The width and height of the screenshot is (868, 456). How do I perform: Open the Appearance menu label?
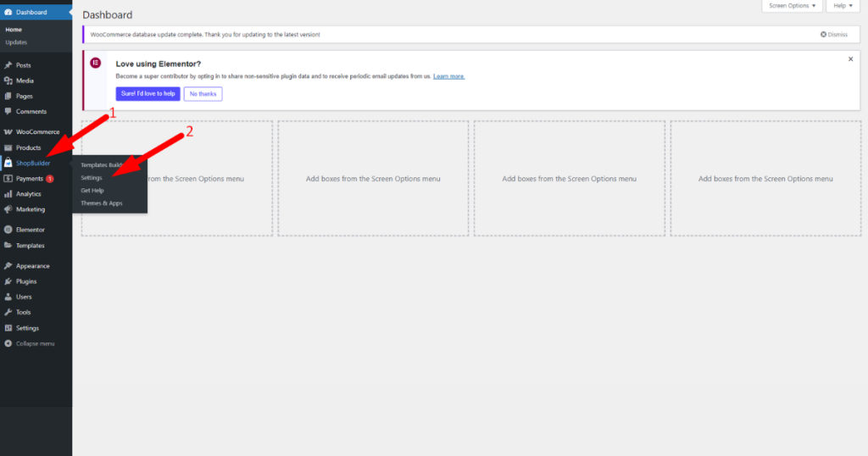click(33, 266)
